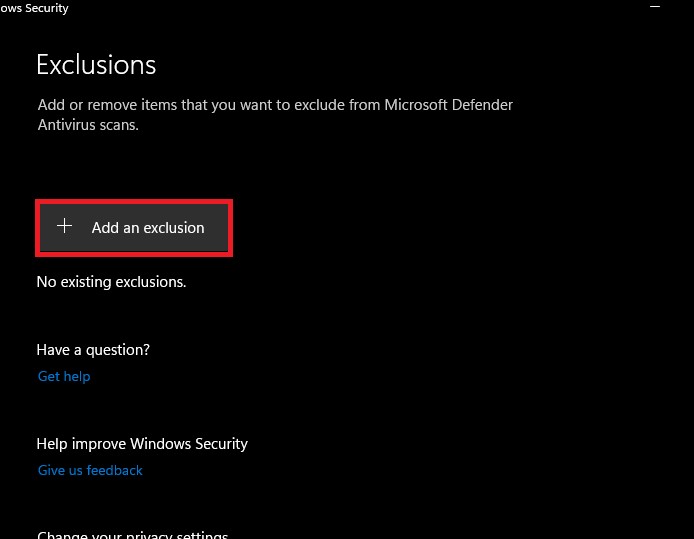
Task: Minimize the Windows Security window
Action: tap(655, 7)
